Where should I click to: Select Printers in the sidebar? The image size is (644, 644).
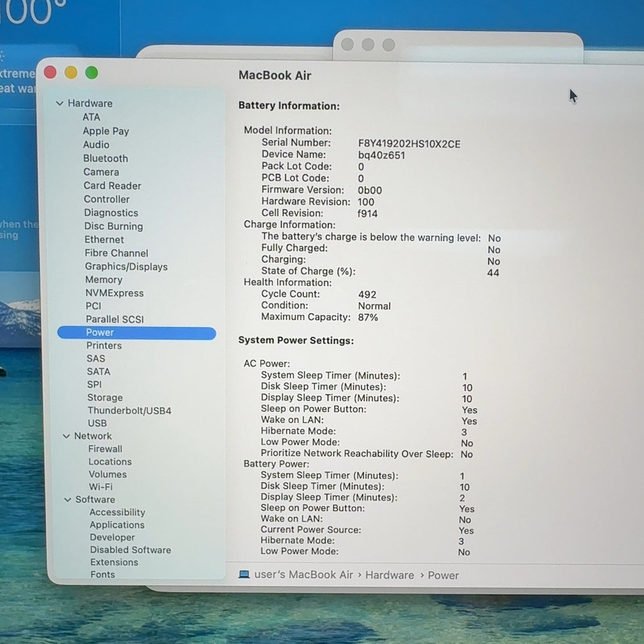[104, 346]
